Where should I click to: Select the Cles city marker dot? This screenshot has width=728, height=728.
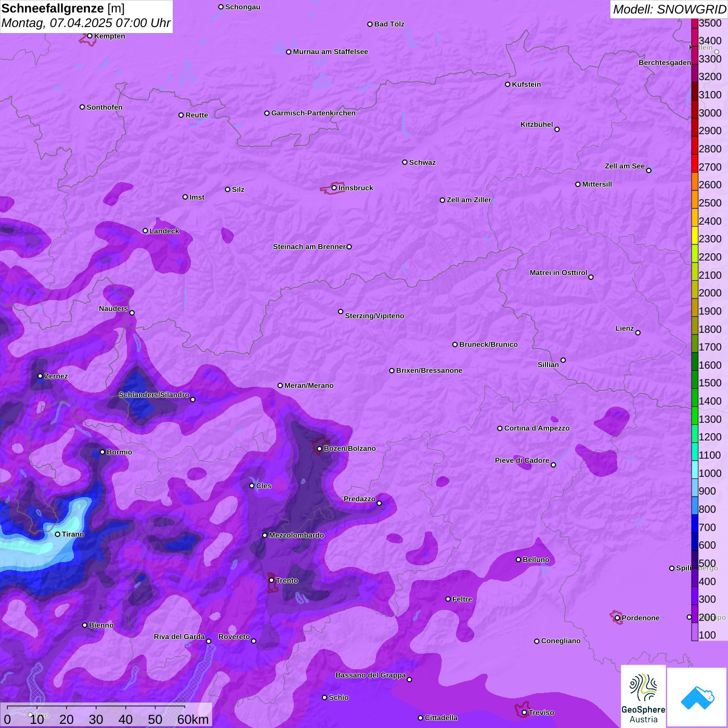tap(252, 486)
